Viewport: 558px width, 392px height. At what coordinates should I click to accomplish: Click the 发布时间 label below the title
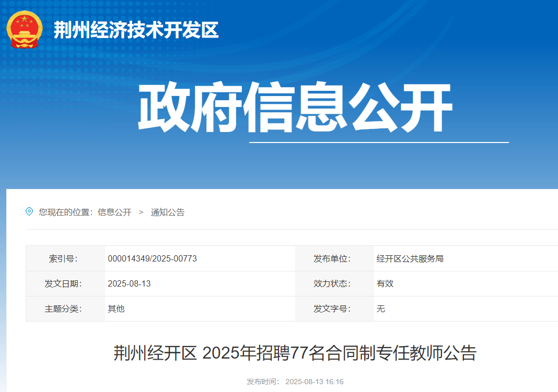tap(264, 382)
